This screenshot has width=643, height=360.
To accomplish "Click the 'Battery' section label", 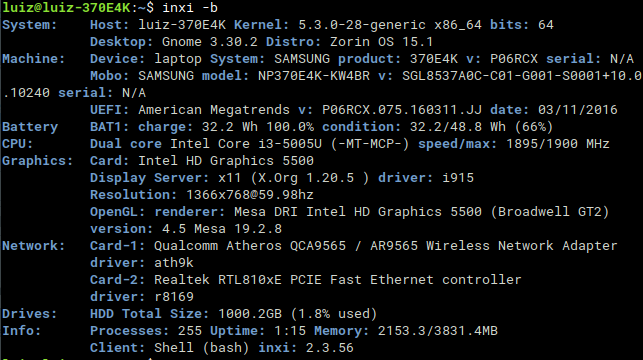I will click(x=30, y=127).
